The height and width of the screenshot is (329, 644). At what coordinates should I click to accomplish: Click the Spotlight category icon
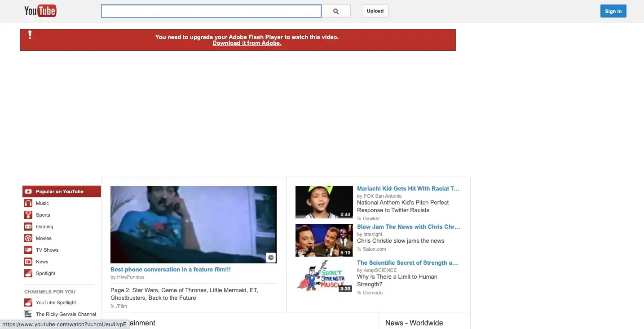tap(28, 273)
